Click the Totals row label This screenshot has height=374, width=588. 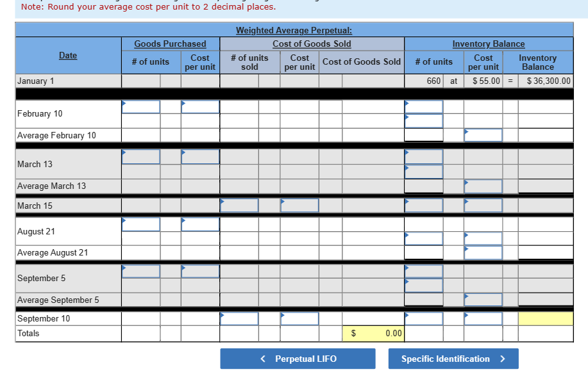(28, 333)
